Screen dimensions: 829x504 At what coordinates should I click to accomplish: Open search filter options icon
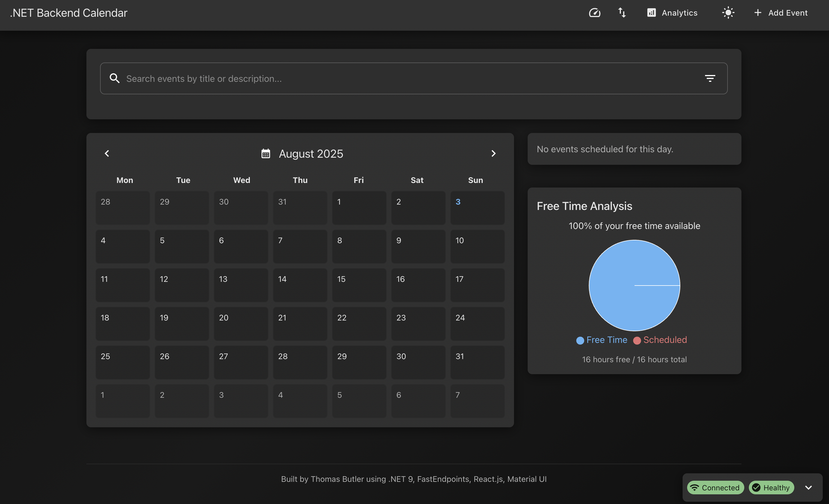coord(710,78)
